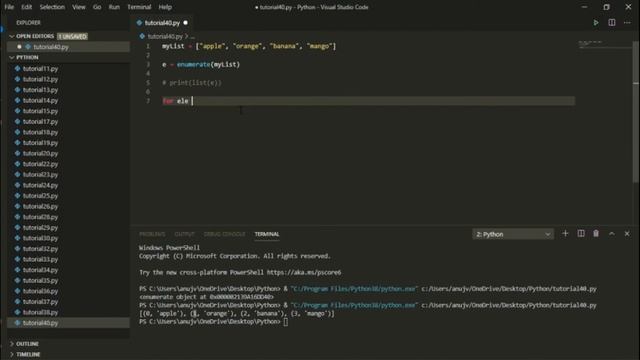Click tutorial40.py in the breadcrumb
This screenshot has width=640, height=360.
pos(165,36)
